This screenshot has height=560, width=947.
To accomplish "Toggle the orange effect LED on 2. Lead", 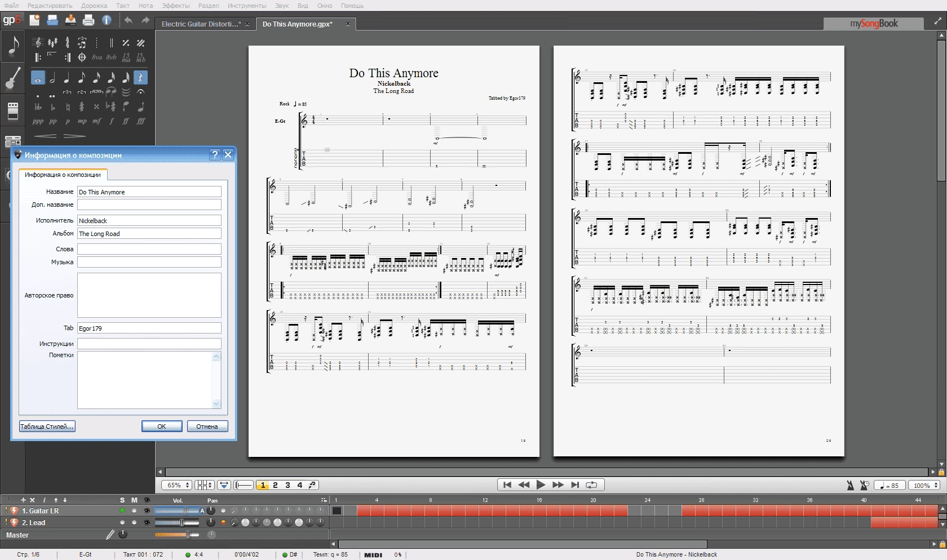I will (223, 523).
